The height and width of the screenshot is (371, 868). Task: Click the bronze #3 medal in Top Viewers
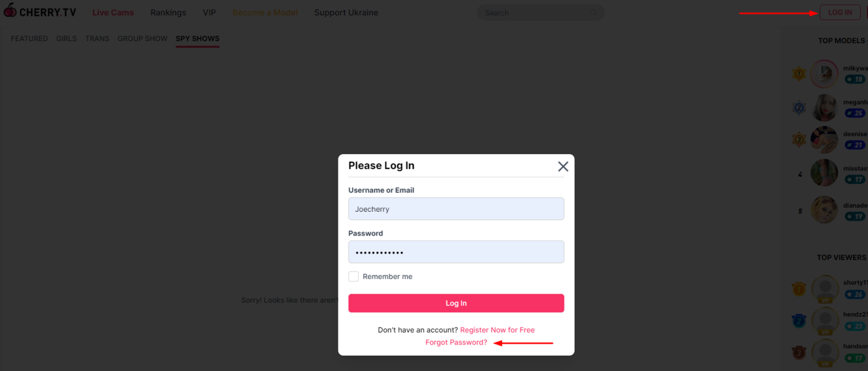click(x=798, y=352)
